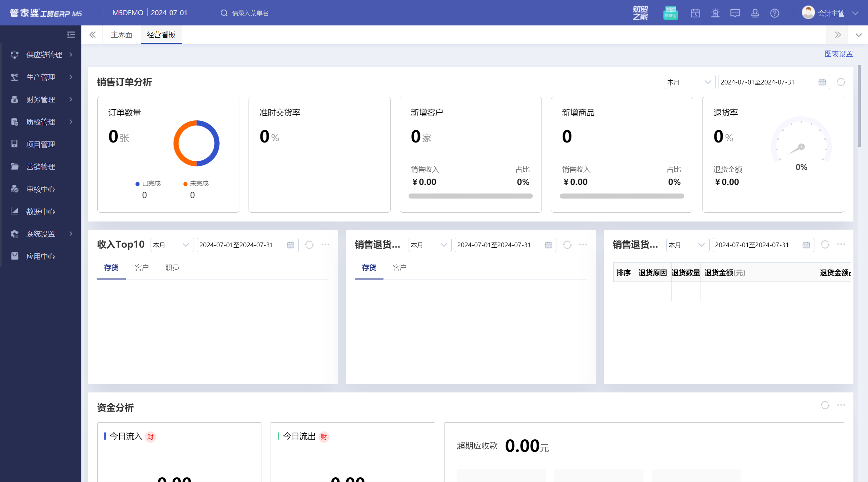This screenshot has width=868, height=482.
Task: Click the message chat icon in header
Action: tap(735, 13)
